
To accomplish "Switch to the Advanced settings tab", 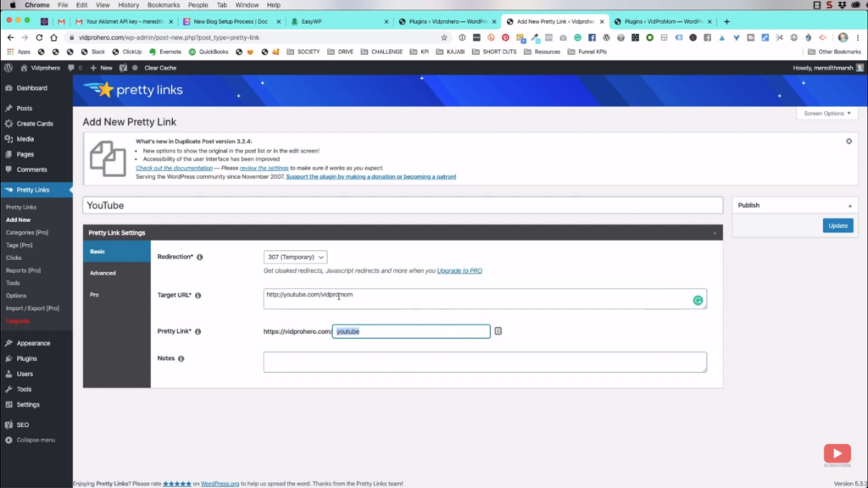I will point(117,273).
